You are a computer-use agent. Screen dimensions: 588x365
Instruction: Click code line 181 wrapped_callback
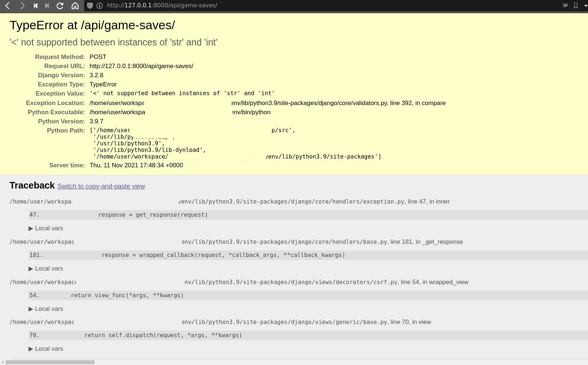tap(308, 255)
